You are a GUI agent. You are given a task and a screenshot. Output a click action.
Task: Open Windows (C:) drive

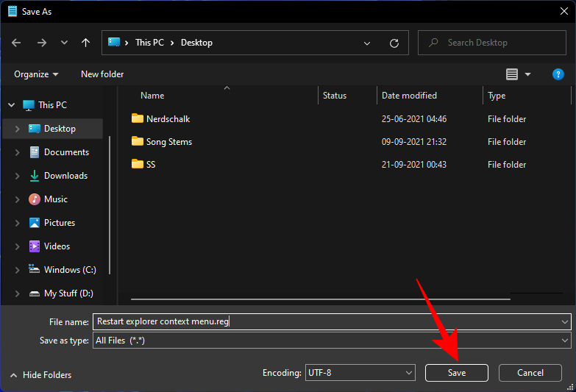(70, 270)
